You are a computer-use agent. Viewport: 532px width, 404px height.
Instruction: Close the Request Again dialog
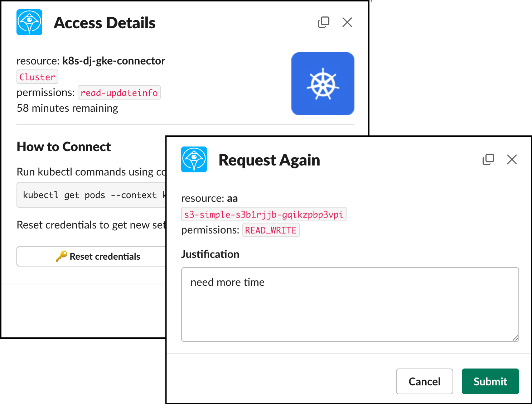click(512, 159)
